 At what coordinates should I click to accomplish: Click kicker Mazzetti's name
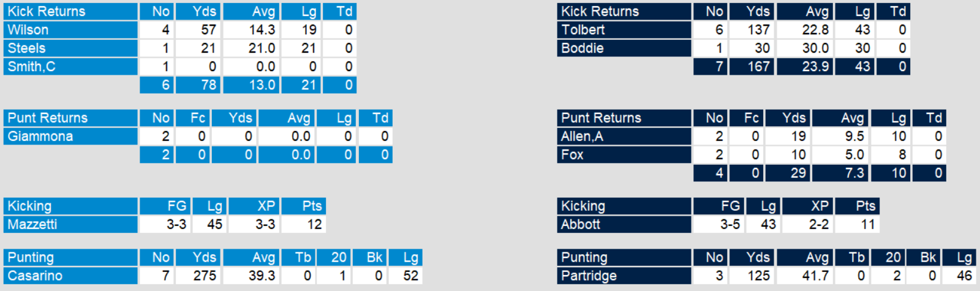[32, 225]
